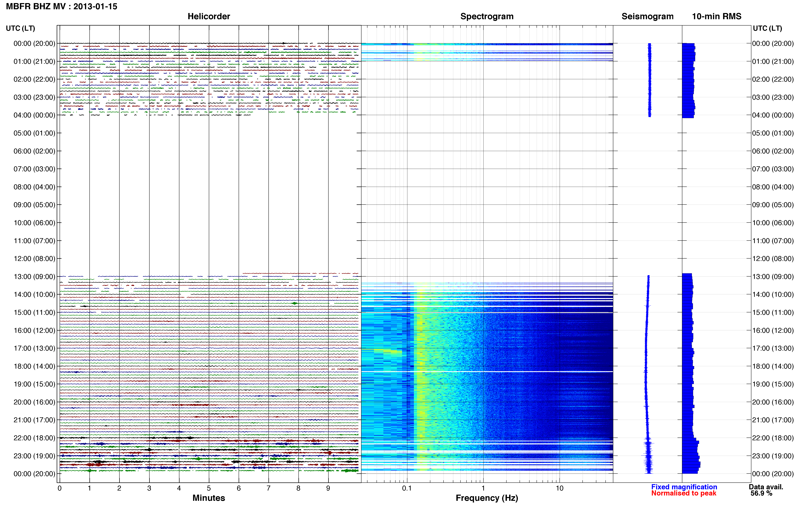Viewport: 812px width, 508px height.
Task: Click the "18:00 (14:00)" label on the right axis
Action: tap(773, 366)
